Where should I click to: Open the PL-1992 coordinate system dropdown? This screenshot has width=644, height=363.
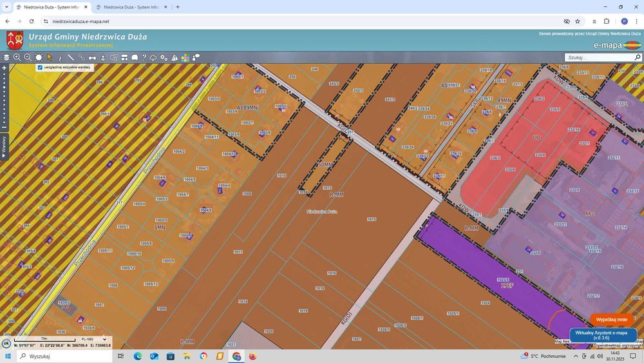point(93,340)
